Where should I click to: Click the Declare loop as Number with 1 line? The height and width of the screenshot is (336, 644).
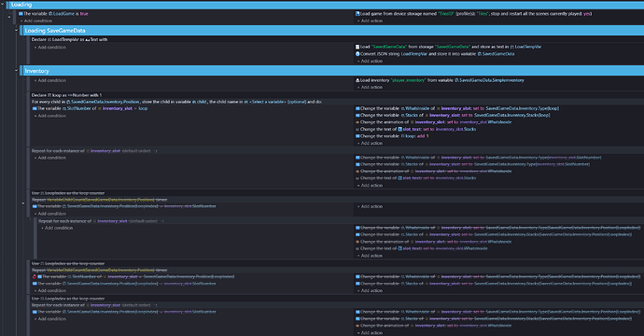click(66, 95)
